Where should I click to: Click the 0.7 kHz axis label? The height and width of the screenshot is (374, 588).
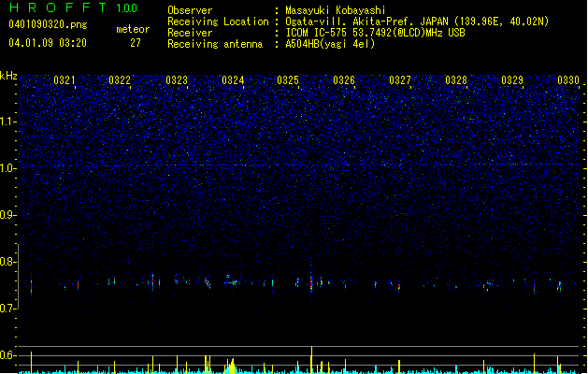point(7,309)
